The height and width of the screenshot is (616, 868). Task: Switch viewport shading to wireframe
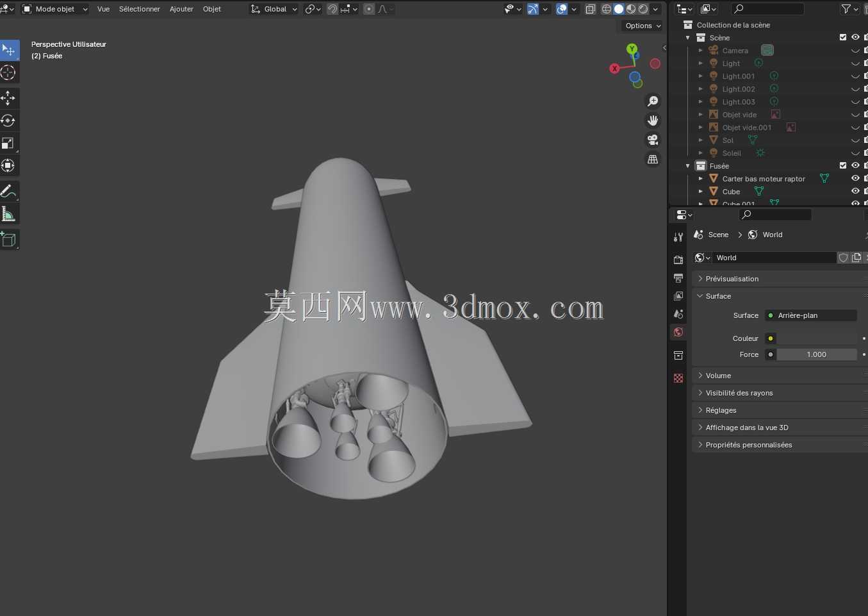(x=607, y=9)
